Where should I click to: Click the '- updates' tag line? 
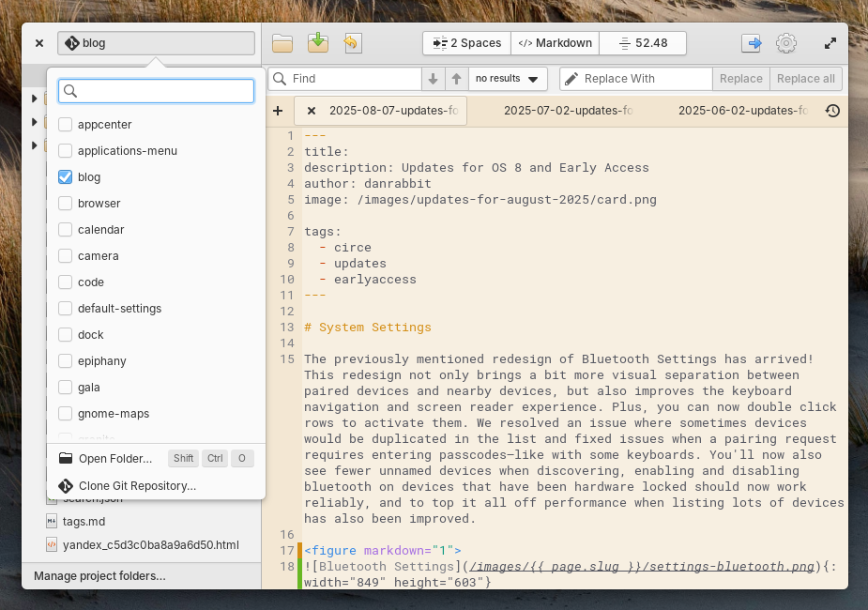[x=353, y=264]
